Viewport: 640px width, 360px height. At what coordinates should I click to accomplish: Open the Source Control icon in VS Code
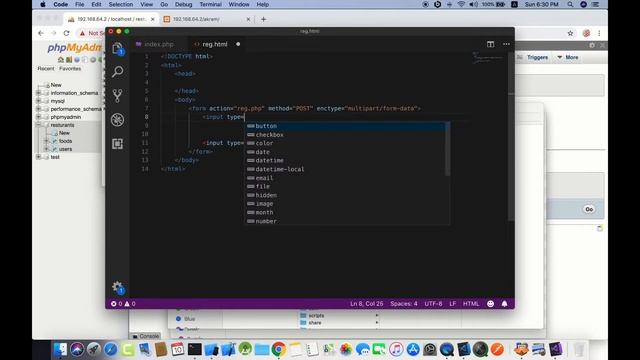(118, 96)
